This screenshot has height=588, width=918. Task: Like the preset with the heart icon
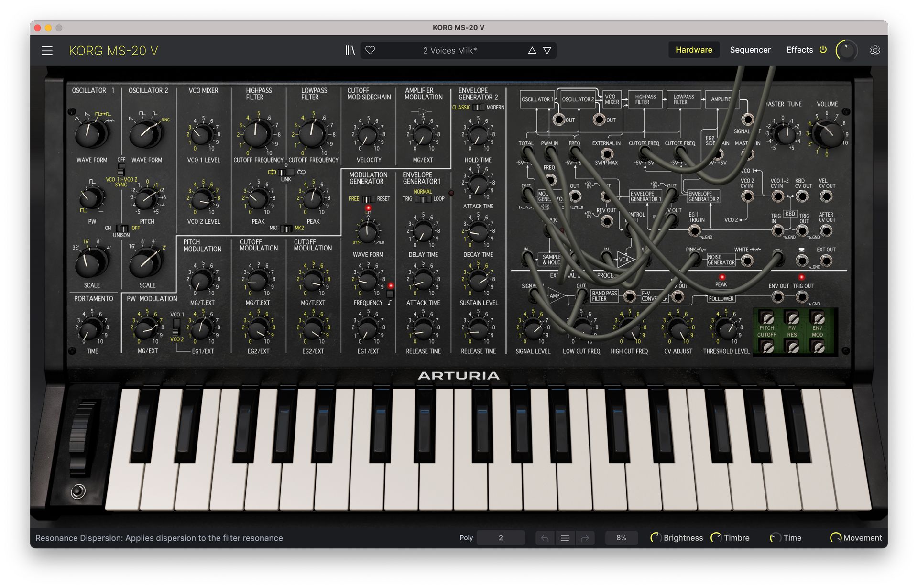(370, 50)
